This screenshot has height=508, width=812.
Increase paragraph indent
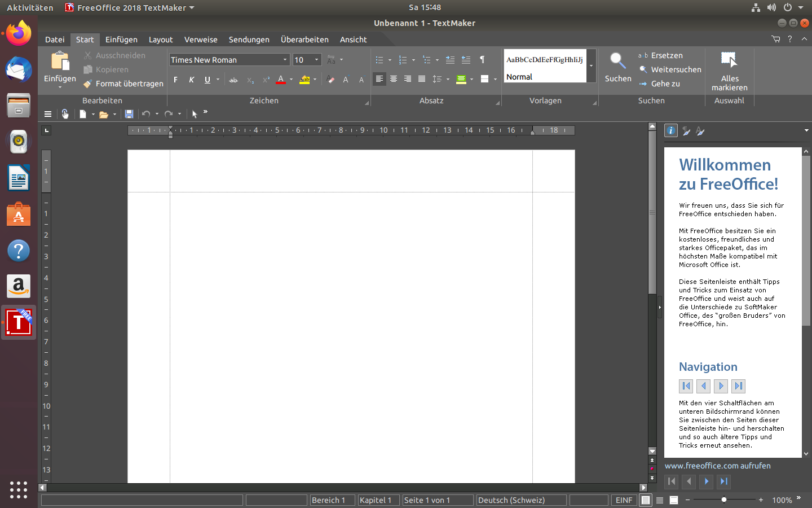point(450,60)
